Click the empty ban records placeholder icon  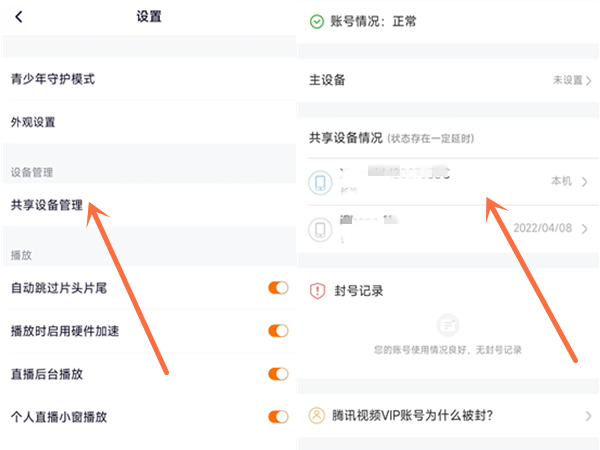pos(449,325)
